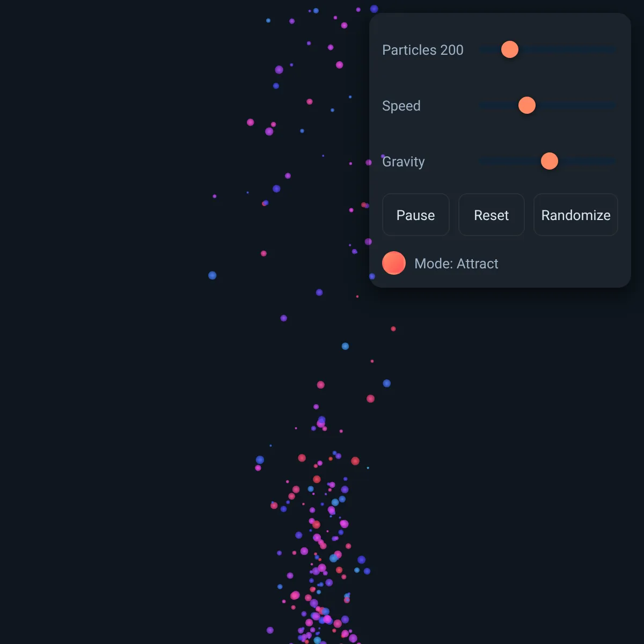Click the "Speed" label text

[401, 106]
